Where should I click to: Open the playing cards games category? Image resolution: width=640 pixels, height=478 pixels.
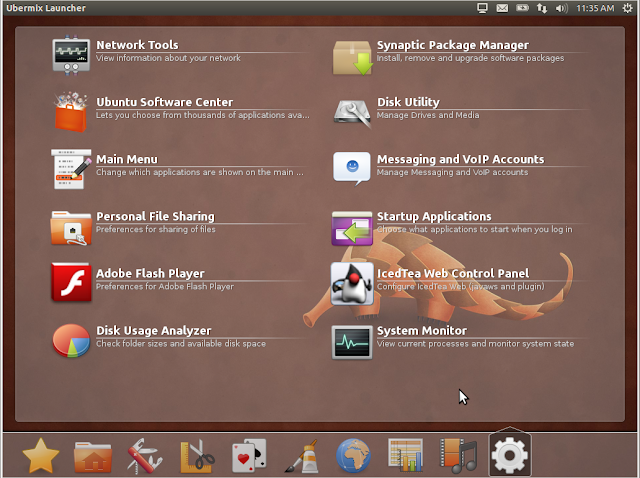(x=249, y=456)
